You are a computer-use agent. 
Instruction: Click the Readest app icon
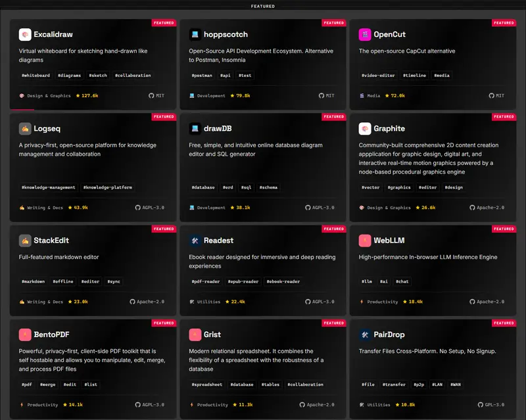195,241
